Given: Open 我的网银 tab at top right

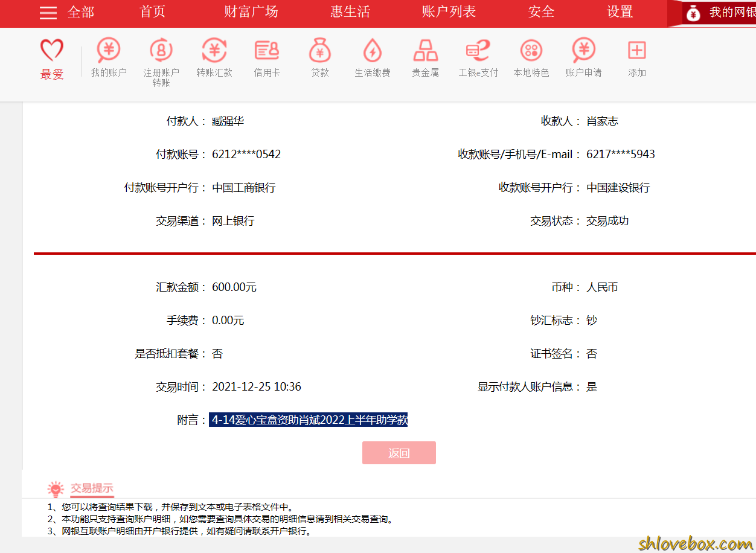Looking at the screenshot, I should pyautogui.click(x=732, y=13).
